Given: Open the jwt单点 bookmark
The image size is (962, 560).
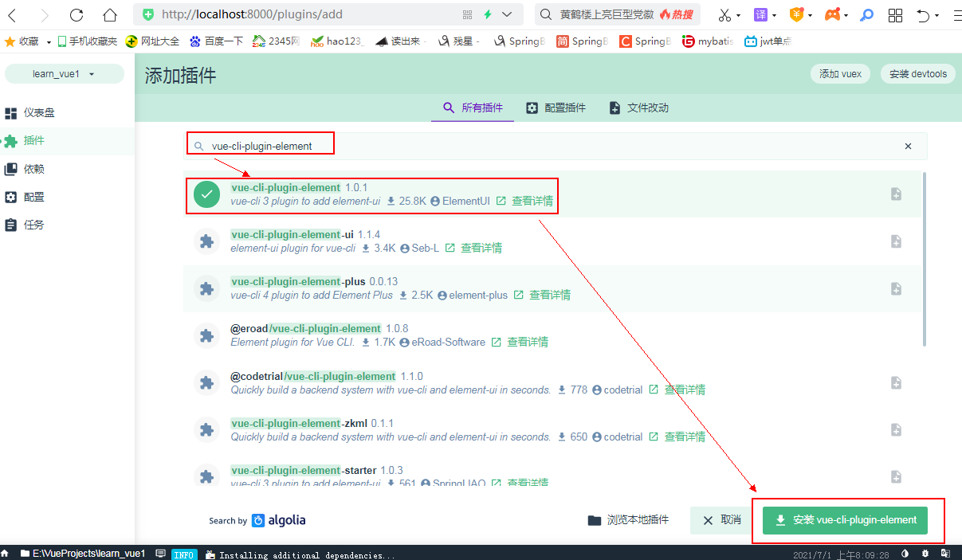Looking at the screenshot, I should (x=768, y=41).
